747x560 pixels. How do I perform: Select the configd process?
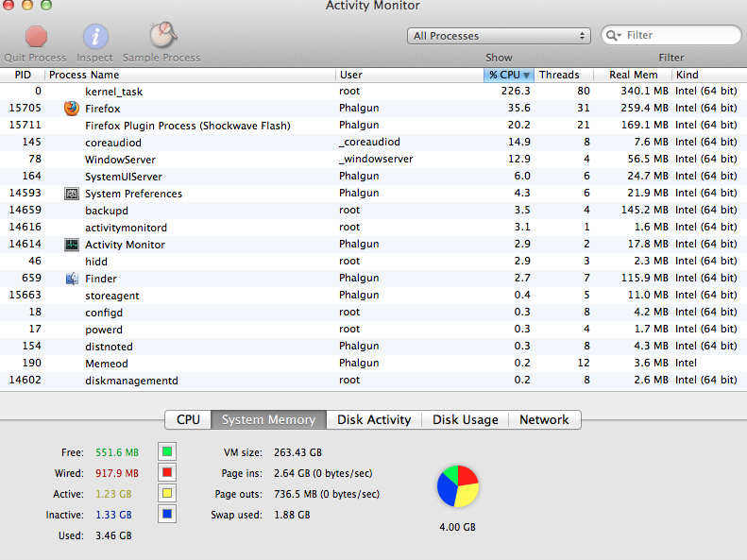[x=374, y=313]
